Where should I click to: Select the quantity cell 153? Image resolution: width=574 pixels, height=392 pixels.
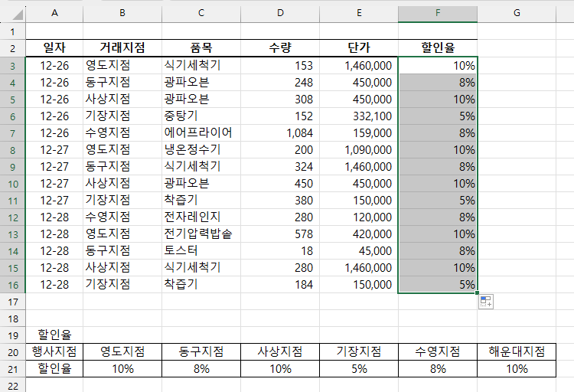[280, 65]
